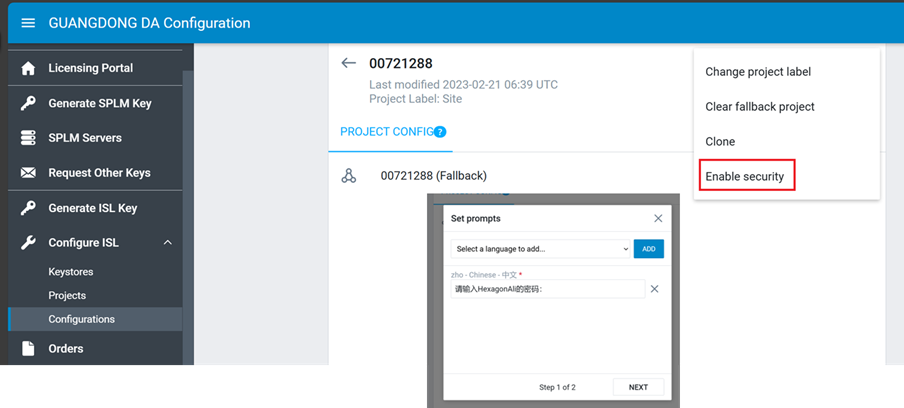The width and height of the screenshot is (904, 408).
Task: Click the Licensing Portal home icon
Action: 28,68
